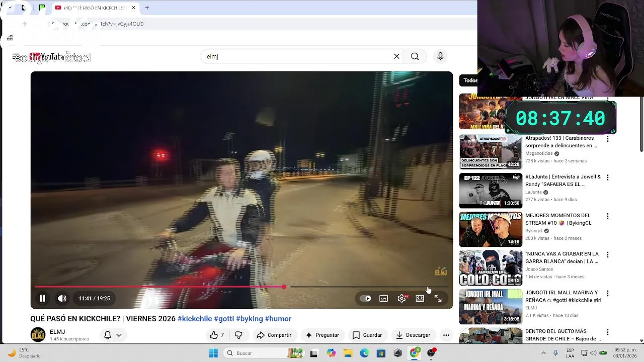Open Atrapados! 133 Carabineros video thumbnail
This screenshot has width=644, height=362.
point(491,152)
